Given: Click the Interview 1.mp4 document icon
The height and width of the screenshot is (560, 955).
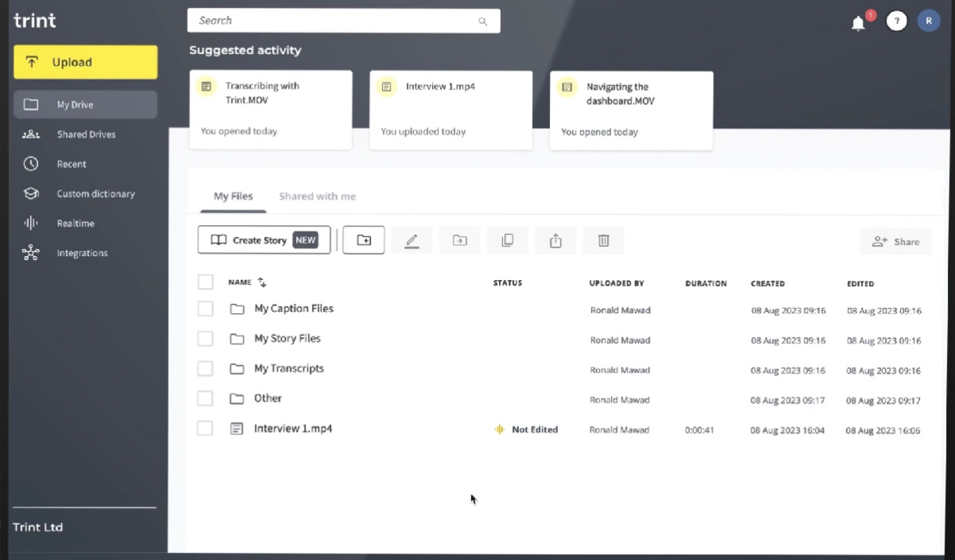Looking at the screenshot, I should point(236,429).
